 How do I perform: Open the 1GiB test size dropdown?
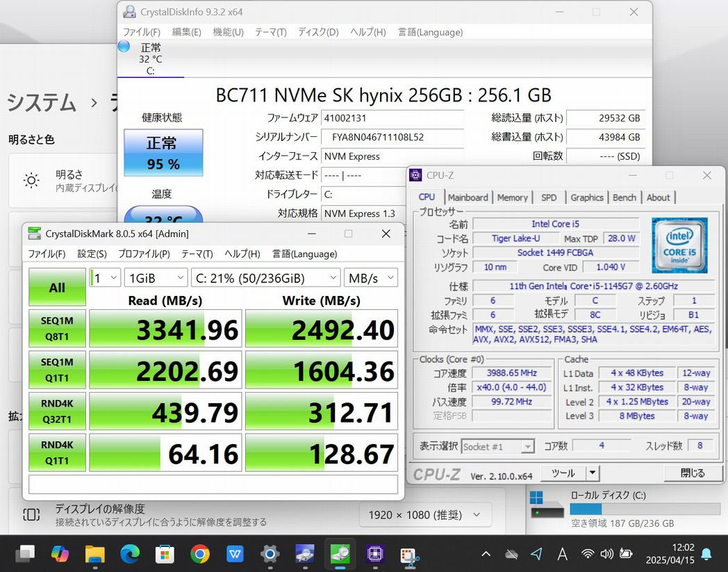pyautogui.click(x=156, y=278)
